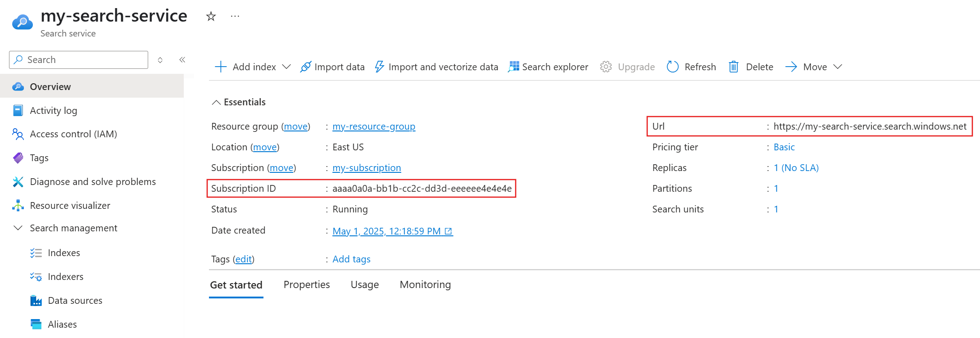
Task: Click the Delete trash icon
Action: (734, 67)
